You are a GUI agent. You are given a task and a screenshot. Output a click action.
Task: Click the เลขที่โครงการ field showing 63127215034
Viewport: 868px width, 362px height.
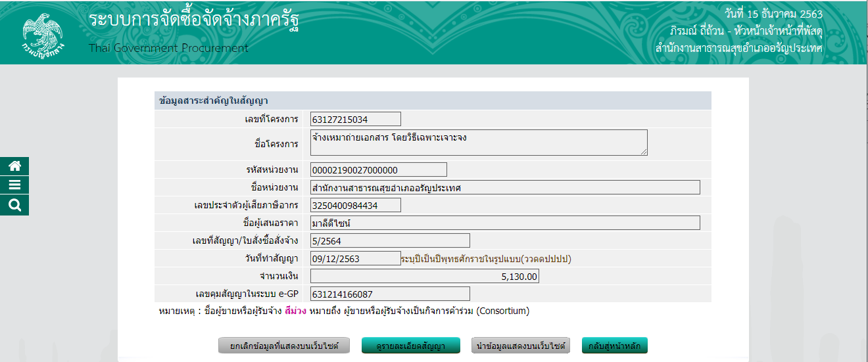(355, 119)
